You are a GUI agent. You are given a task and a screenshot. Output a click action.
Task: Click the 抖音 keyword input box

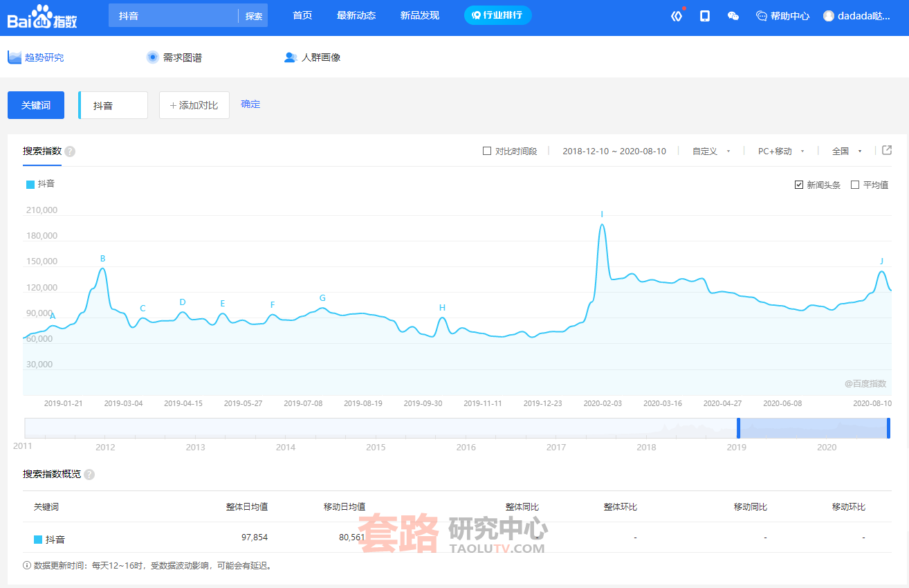tap(113, 105)
